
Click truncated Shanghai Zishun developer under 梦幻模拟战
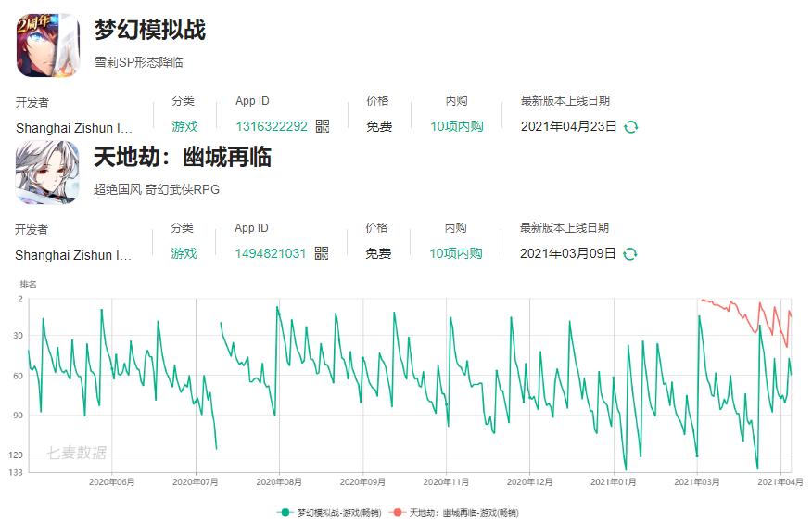pos(74,127)
